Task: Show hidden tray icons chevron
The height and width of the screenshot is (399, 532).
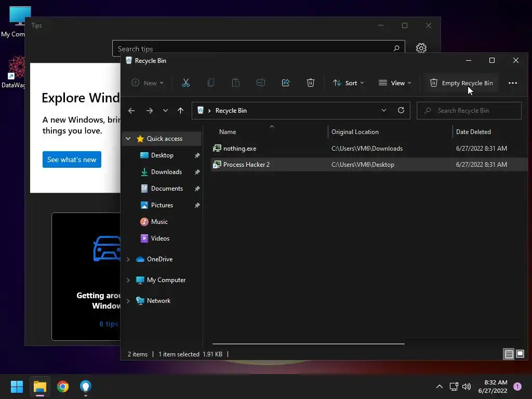Action: tap(440, 387)
